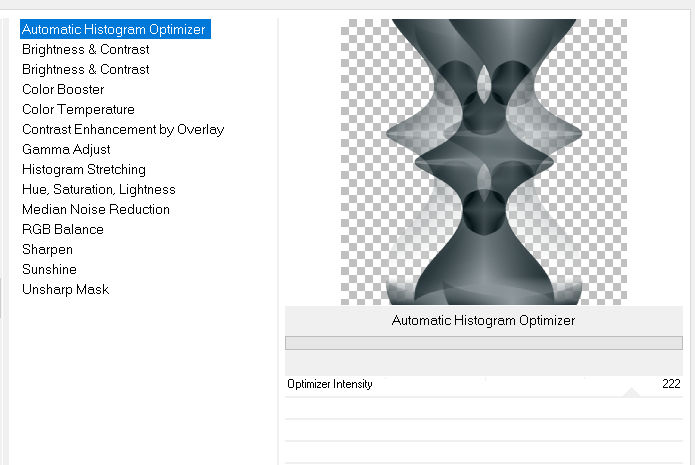Choose Histogram Stretching from the list
Screen dimensions: 695x465
(x=84, y=169)
